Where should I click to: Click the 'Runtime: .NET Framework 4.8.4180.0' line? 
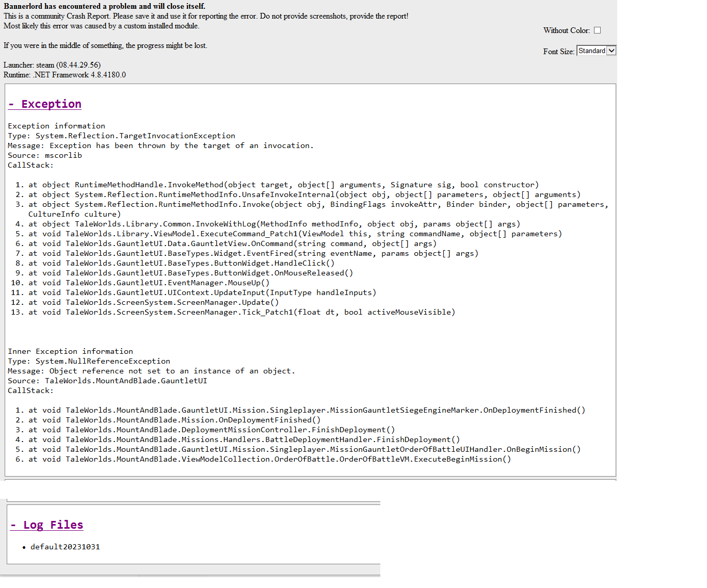pos(65,75)
